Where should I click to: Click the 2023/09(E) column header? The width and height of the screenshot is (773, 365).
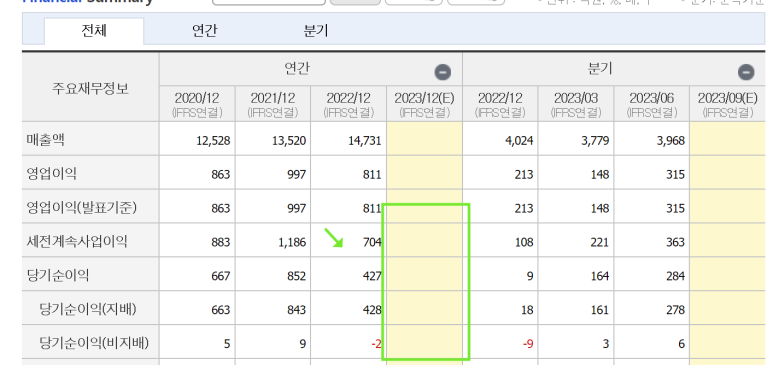click(x=728, y=104)
